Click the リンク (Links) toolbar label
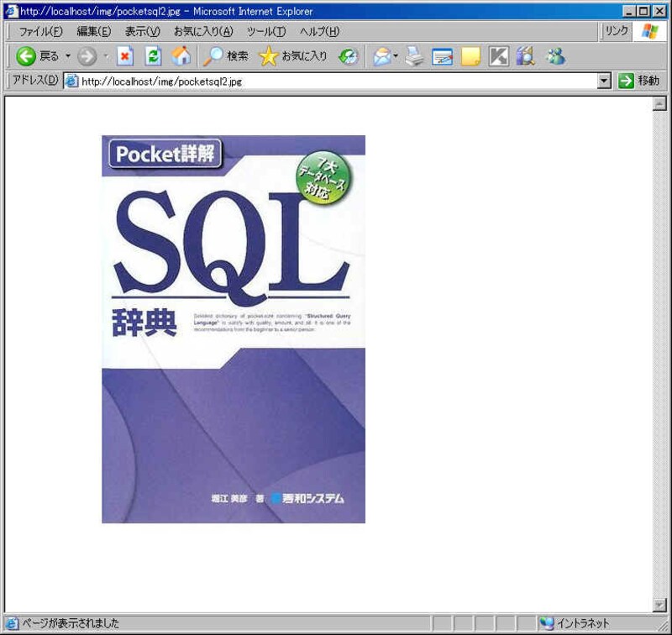672x635 pixels. tap(616, 31)
